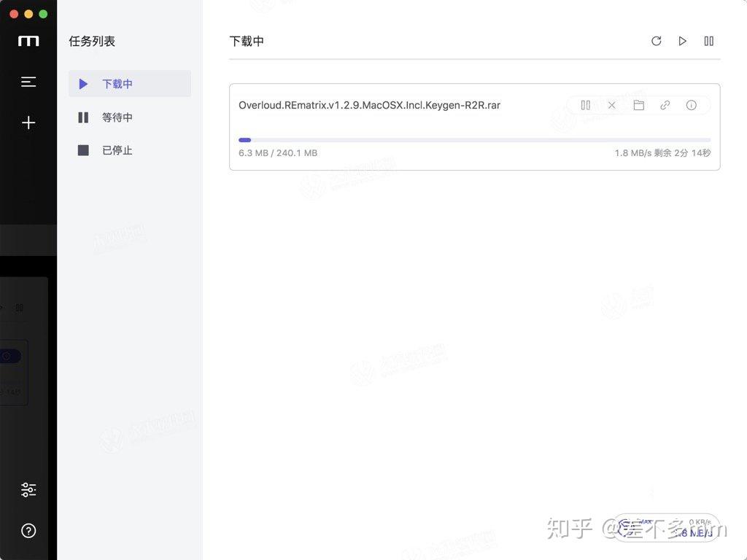Click the download progress bar
The height and width of the screenshot is (560, 747).
click(x=474, y=139)
